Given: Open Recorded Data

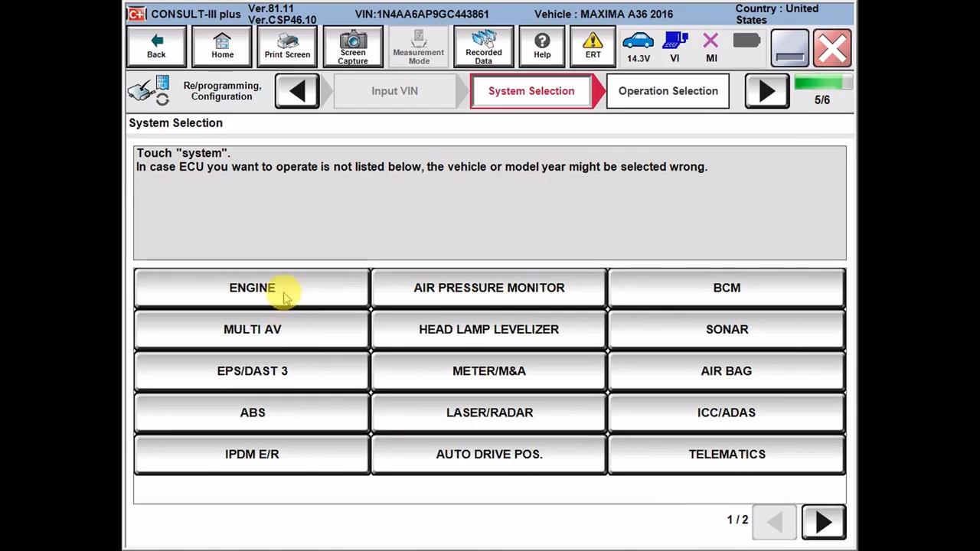Looking at the screenshot, I should pyautogui.click(x=484, y=47).
